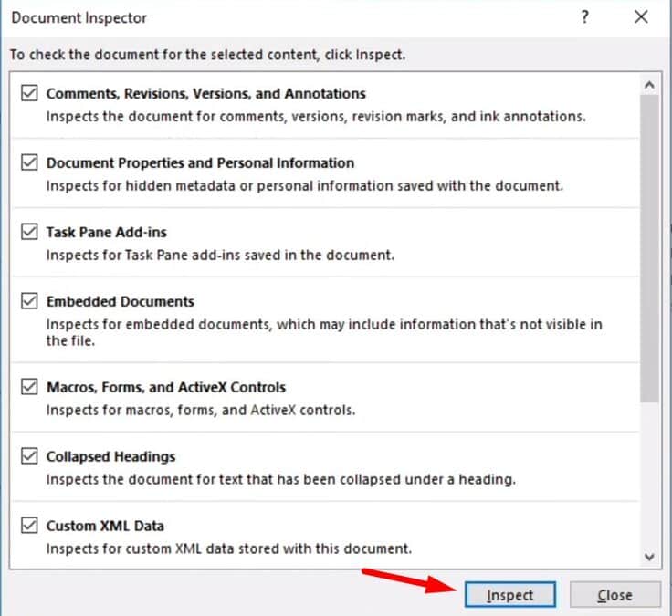672x616 pixels.
Task: Click the Custom XML Data label
Action: click(105, 526)
